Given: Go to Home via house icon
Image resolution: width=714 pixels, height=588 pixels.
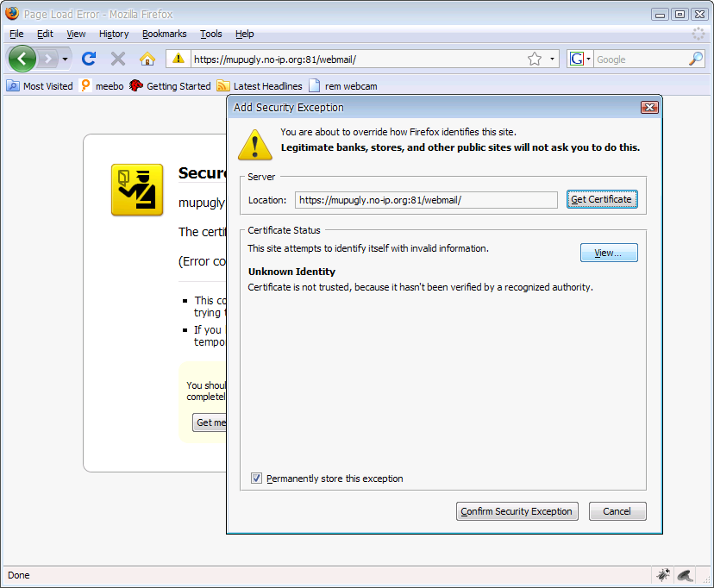Looking at the screenshot, I should 147,59.
